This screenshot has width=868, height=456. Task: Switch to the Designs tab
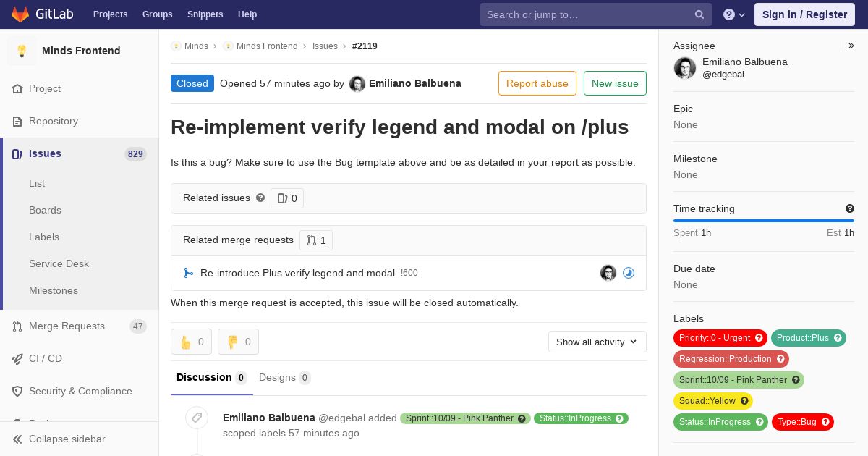[285, 377]
